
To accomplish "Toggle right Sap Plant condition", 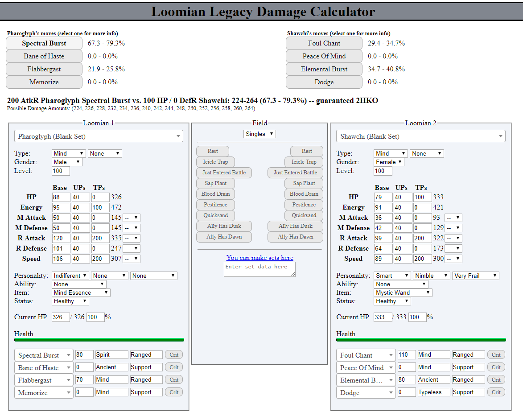I will 304,183.
